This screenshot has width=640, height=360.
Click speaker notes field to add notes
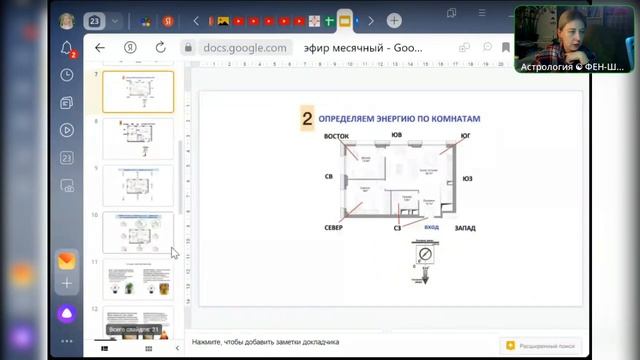coord(265,342)
